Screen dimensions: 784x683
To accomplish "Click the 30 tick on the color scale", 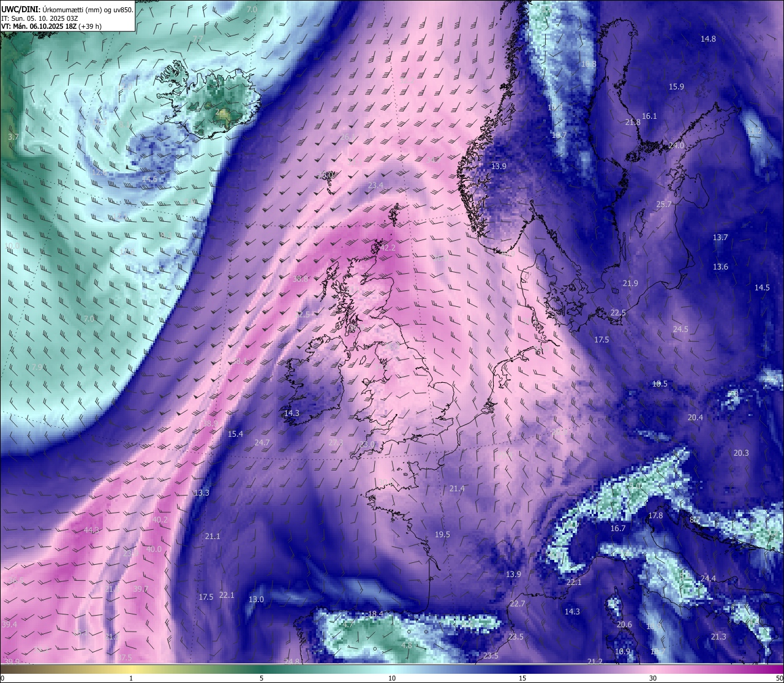I will [653, 678].
